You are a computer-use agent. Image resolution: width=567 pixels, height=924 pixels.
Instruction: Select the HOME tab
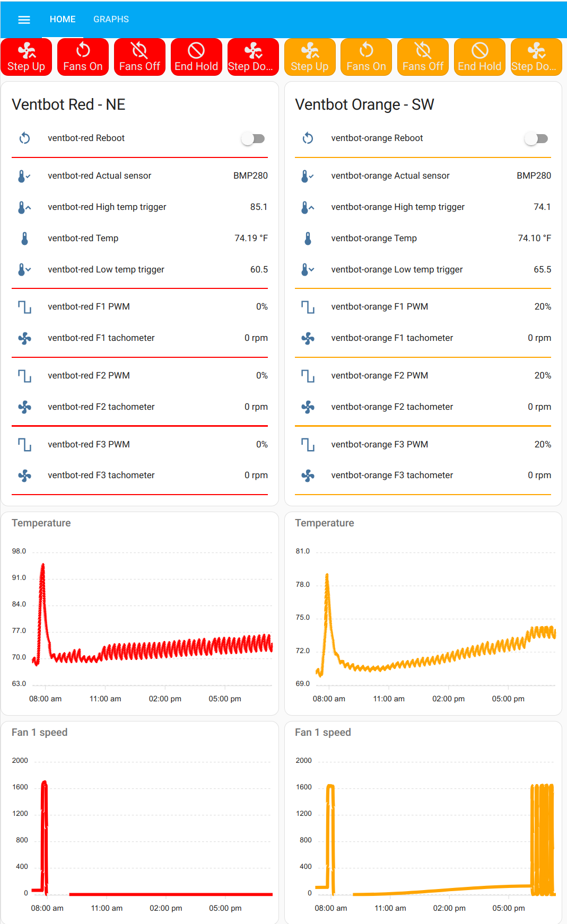[63, 20]
